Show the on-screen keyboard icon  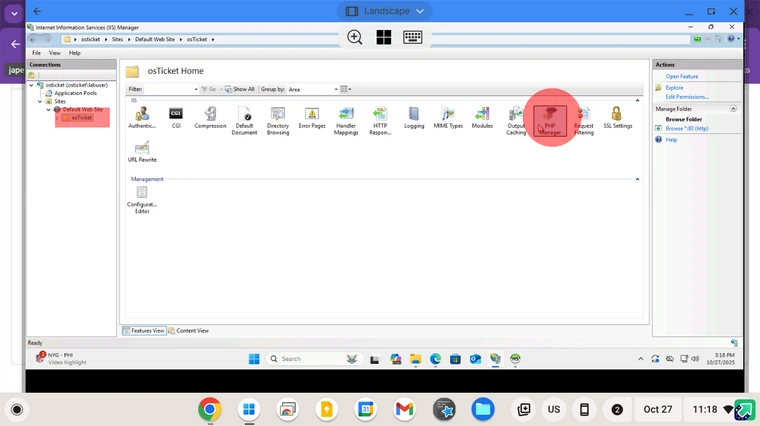412,37
